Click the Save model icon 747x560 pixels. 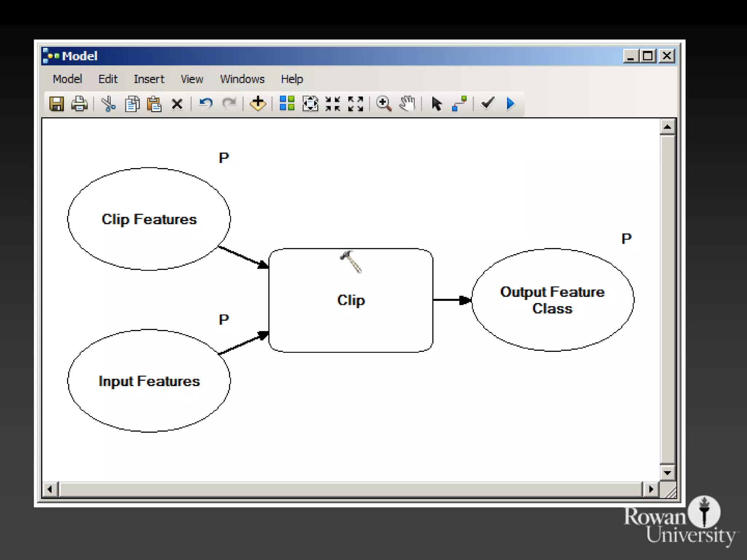coord(57,104)
